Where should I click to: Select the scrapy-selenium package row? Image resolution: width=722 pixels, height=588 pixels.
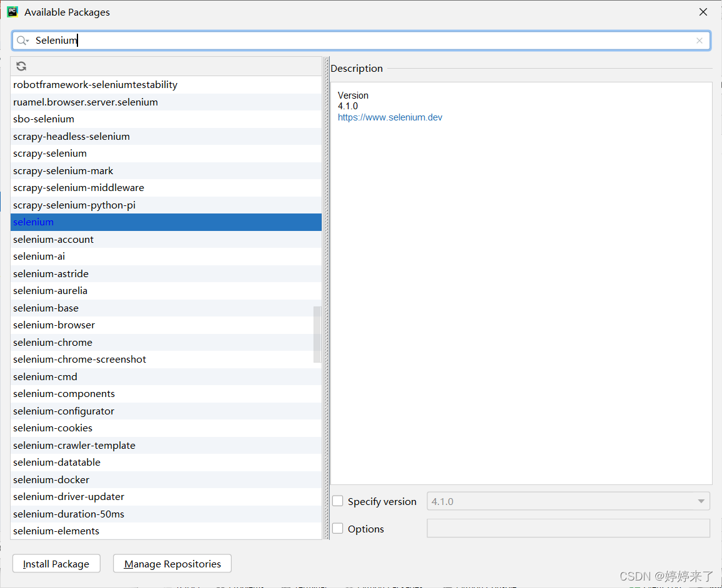[166, 153]
